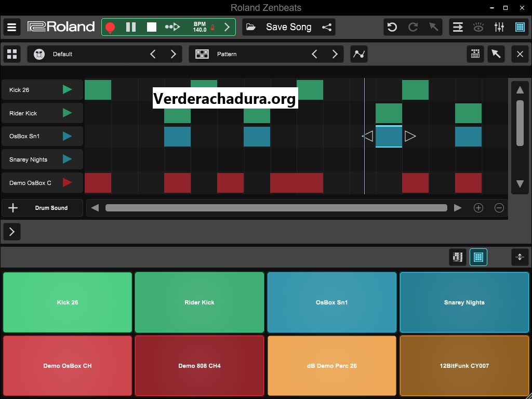Audition Rider Kick with its play triangle
Viewport: 532px width, 399px height.
click(x=68, y=113)
